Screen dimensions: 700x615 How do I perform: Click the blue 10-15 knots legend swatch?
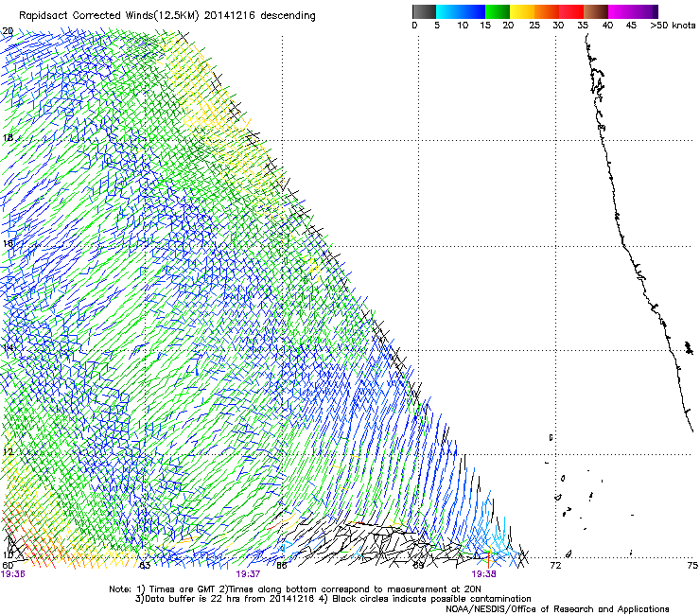pyautogui.click(x=473, y=11)
